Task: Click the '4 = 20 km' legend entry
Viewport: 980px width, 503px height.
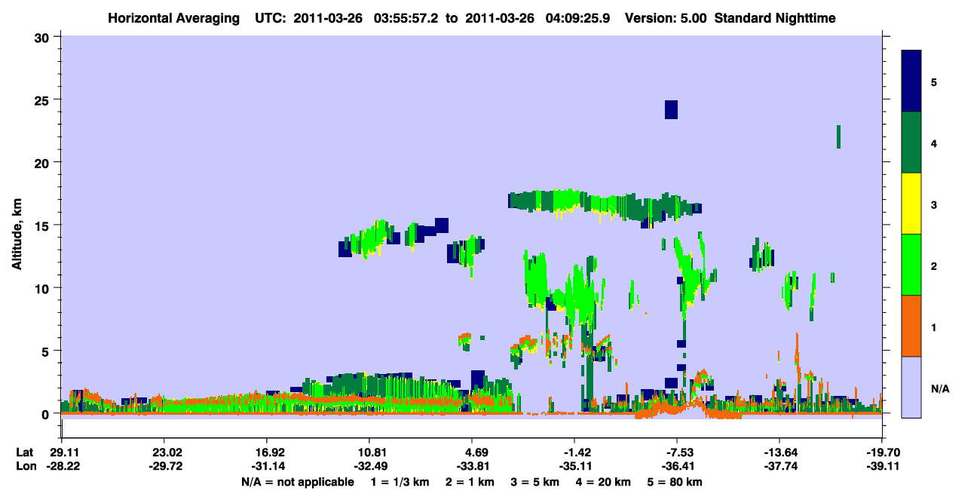Action: (x=605, y=482)
